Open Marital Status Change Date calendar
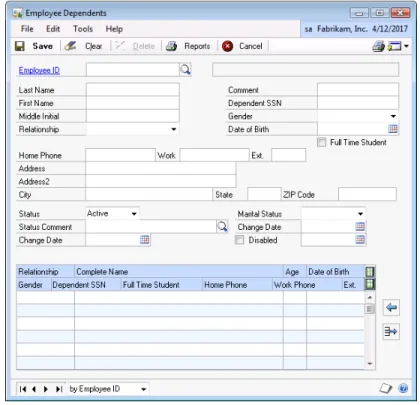 [360, 227]
